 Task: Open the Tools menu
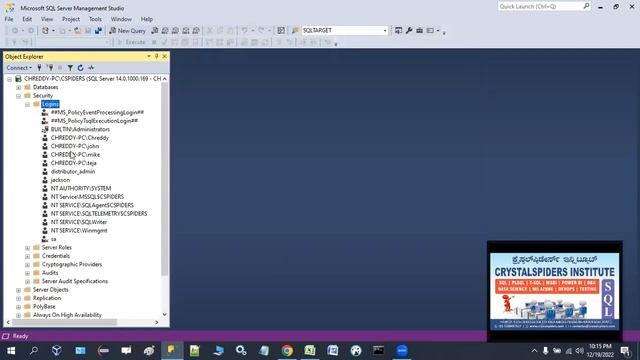click(96, 19)
